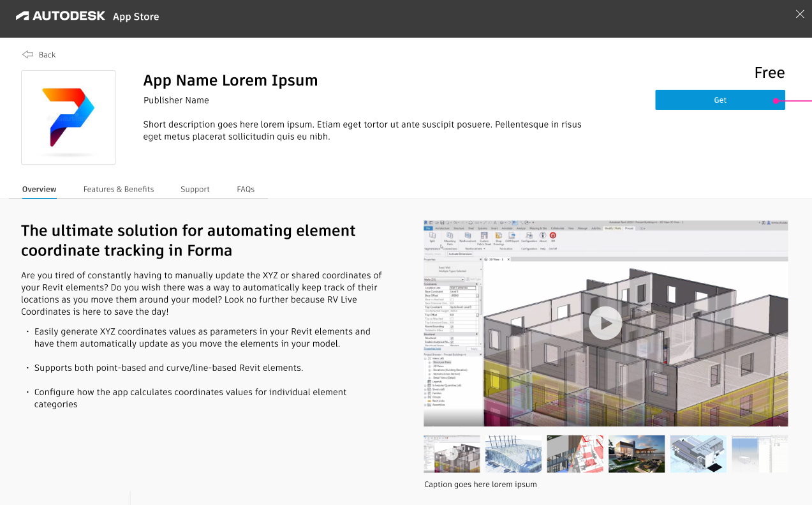The width and height of the screenshot is (812, 505).
Task: Go to the Support tab
Action: pos(195,190)
